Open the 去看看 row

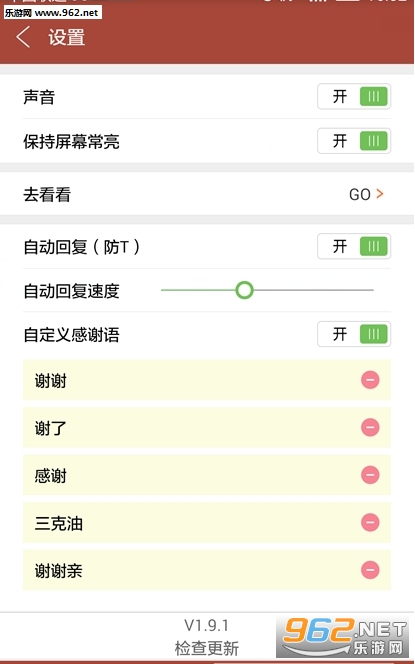tap(207, 194)
